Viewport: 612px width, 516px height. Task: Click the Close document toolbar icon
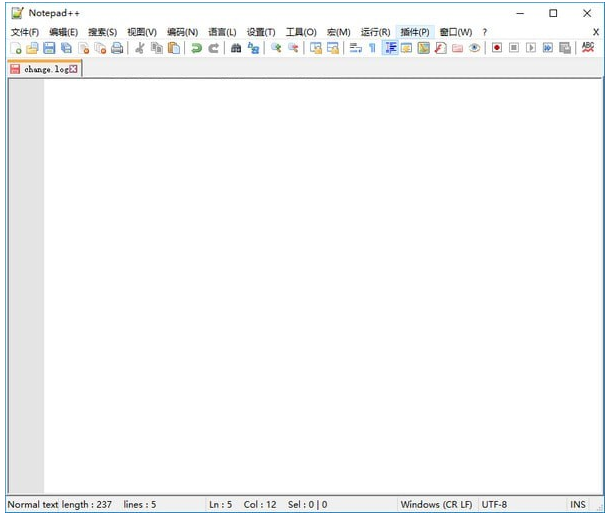pos(84,48)
